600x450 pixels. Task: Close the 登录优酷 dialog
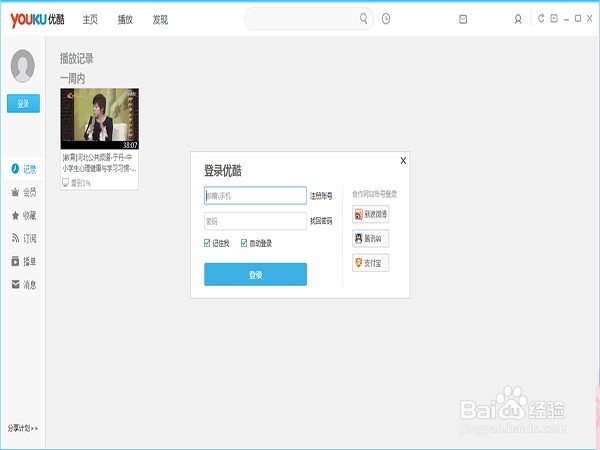[x=403, y=161]
